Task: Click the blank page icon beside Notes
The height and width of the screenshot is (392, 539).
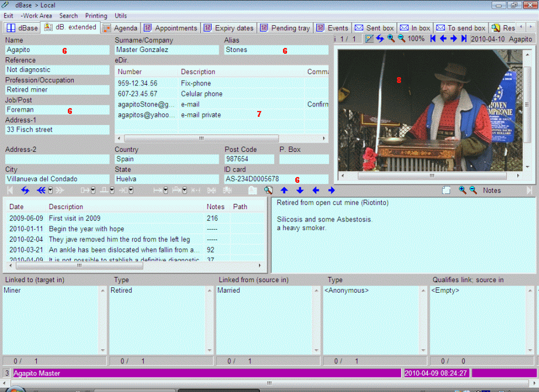Action: [x=446, y=190]
